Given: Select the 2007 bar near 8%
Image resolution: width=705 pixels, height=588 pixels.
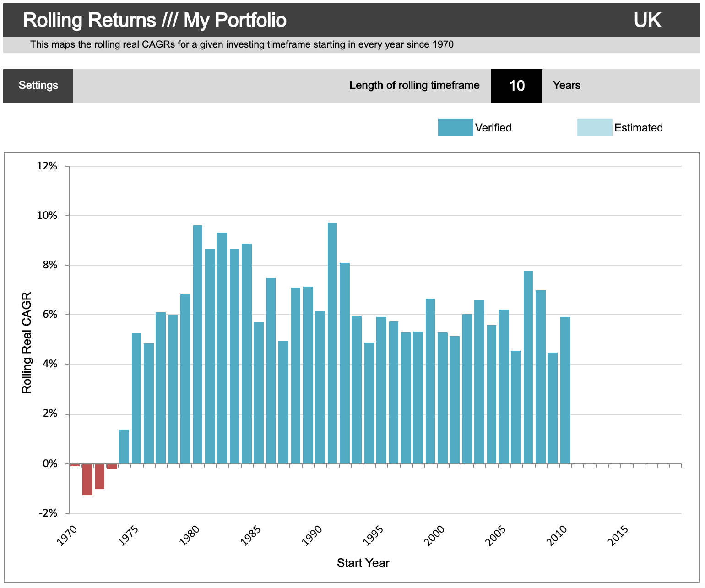Looking at the screenshot, I should click(528, 366).
